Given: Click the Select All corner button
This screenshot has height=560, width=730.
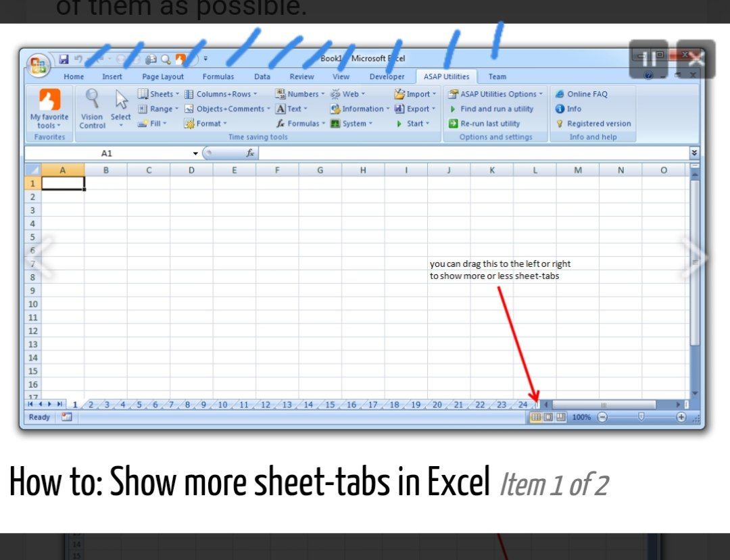Looking at the screenshot, I should point(32,170).
